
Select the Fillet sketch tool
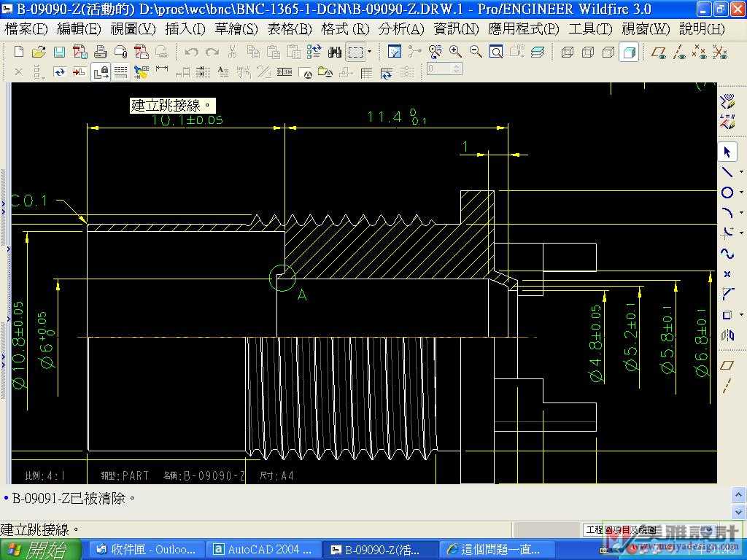click(x=727, y=233)
